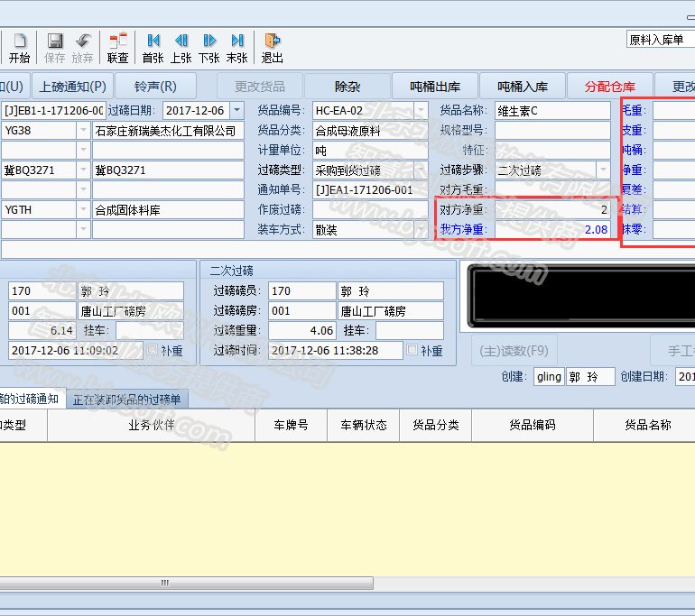
Task: Go to previous record with 上张
Action: (x=181, y=48)
